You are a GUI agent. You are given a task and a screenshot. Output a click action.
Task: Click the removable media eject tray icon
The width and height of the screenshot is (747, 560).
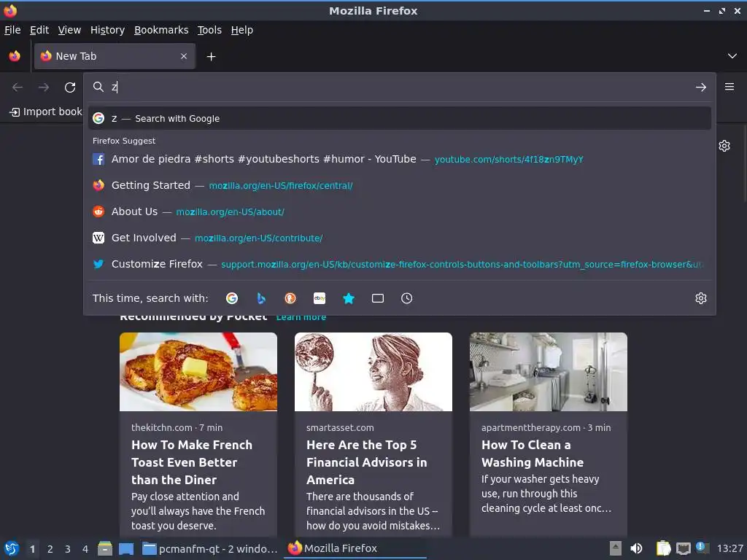point(616,548)
